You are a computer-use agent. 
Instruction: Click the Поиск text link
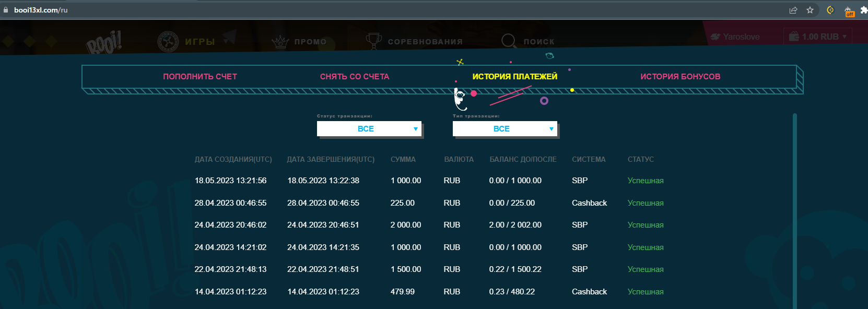(x=539, y=42)
